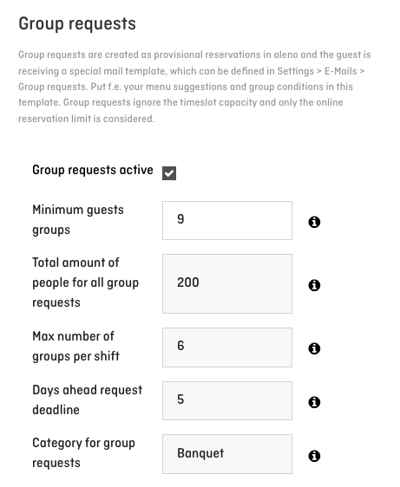Click info icon beside Days ahead request deadline
The image size is (400, 487).
pos(314,402)
